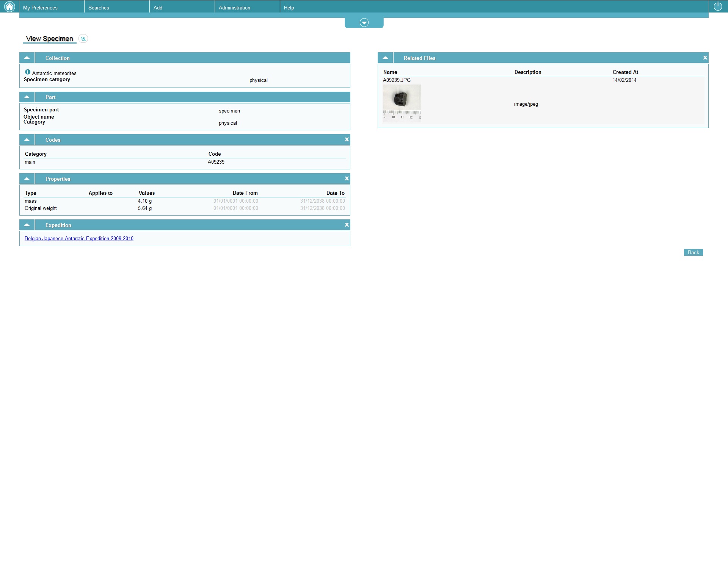Close the Properties panel with its X

point(347,179)
